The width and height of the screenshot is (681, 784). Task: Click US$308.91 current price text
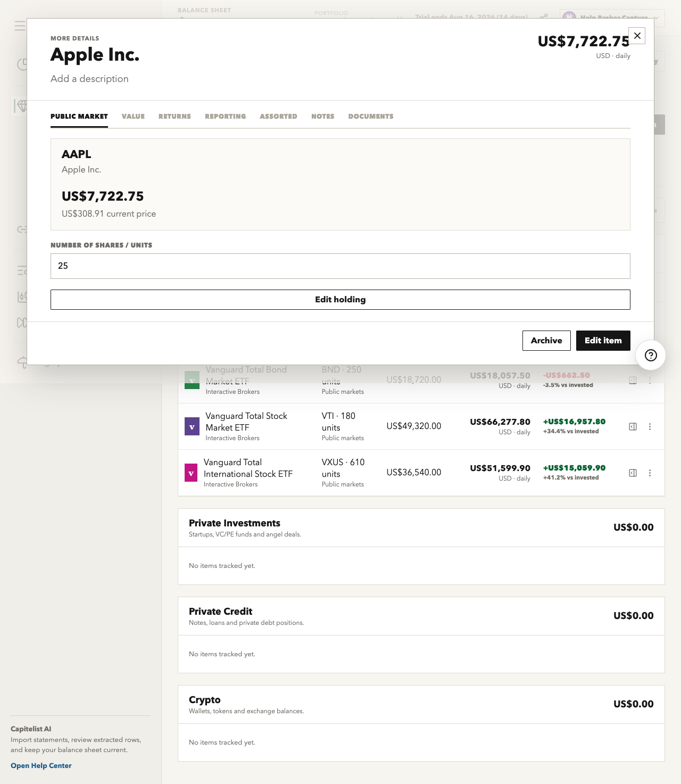[x=109, y=213]
